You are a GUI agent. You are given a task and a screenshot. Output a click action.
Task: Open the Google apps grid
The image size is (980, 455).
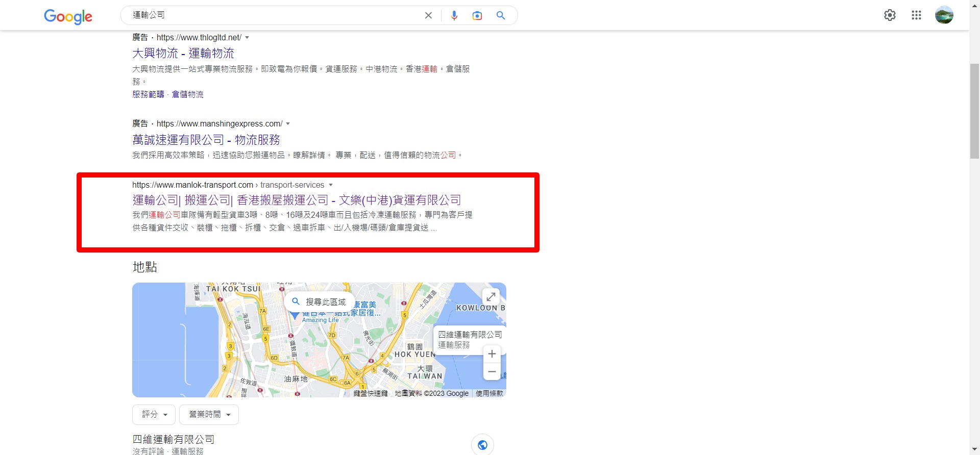tap(916, 15)
